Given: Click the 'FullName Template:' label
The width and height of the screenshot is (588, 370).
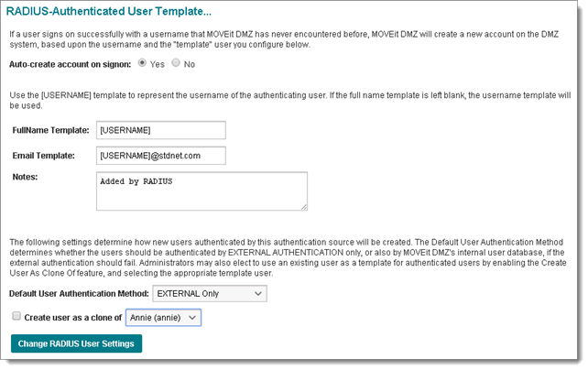Looking at the screenshot, I should pyautogui.click(x=50, y=130).
